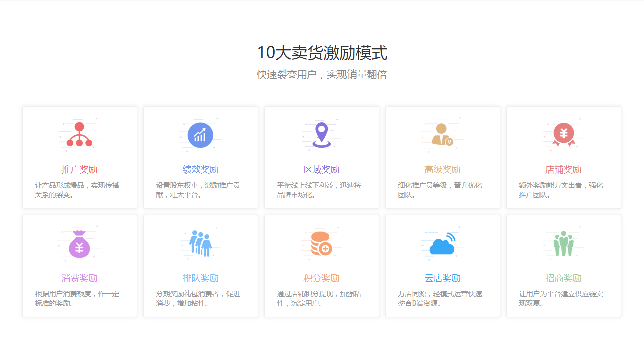The width and height of the screenshot is (644, 346).
Task: Click the 区域奖励 location pin icon
Action: pyautogui.click(x=321, y=134)
